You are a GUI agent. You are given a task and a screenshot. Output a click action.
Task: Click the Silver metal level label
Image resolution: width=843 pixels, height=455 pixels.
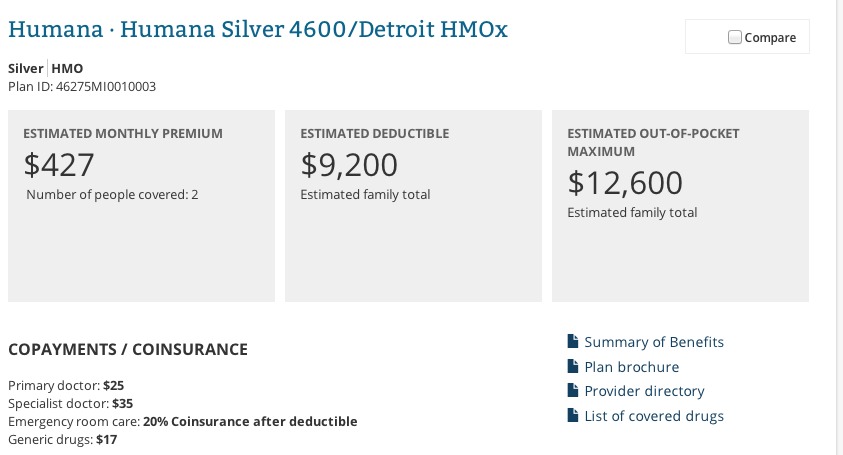pos(26,69)
